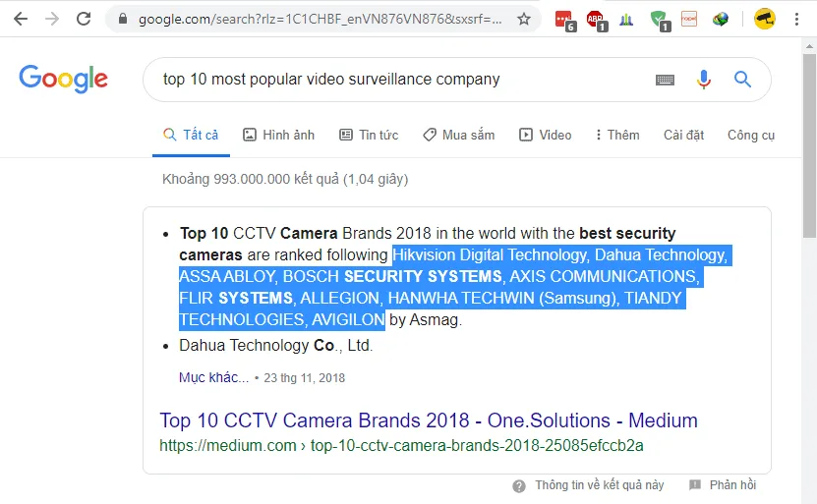Image resolution: width=817 pixels, height=504 pixels.
Task: Open the Top 10 CCTV Camera Brands result
Action: point(429,420)
